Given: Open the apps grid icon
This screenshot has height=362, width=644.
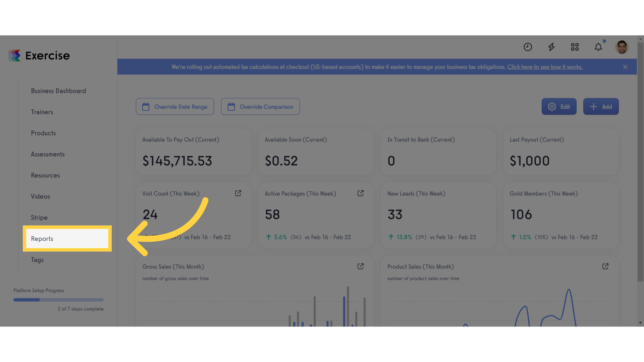Looking at the screenshot, I should coord(575,47).
